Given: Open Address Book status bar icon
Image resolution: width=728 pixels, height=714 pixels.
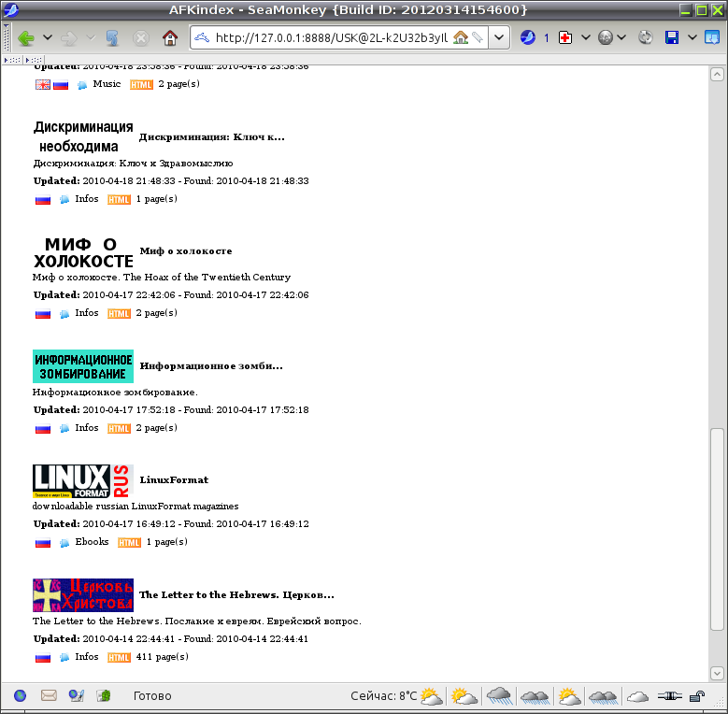Looking at the screenshot, I should pyautogui.click(x=104, y=695).
